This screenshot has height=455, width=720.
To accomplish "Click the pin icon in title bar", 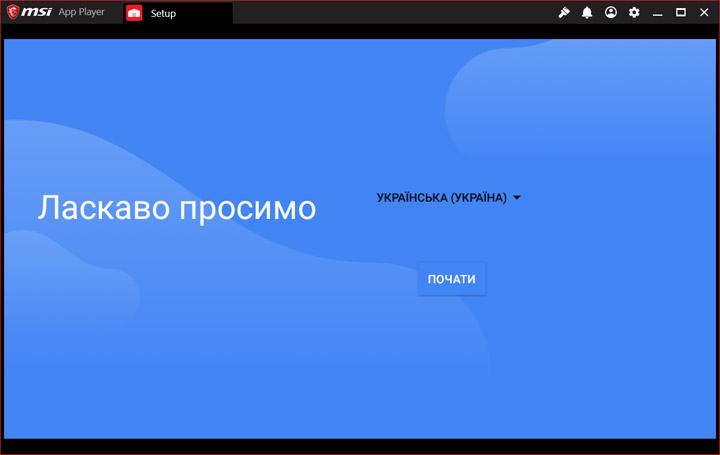I will coord(564,12).
